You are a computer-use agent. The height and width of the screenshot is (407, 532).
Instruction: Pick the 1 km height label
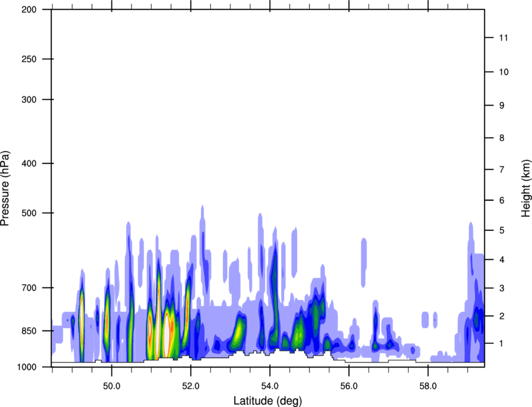point(502,344)
